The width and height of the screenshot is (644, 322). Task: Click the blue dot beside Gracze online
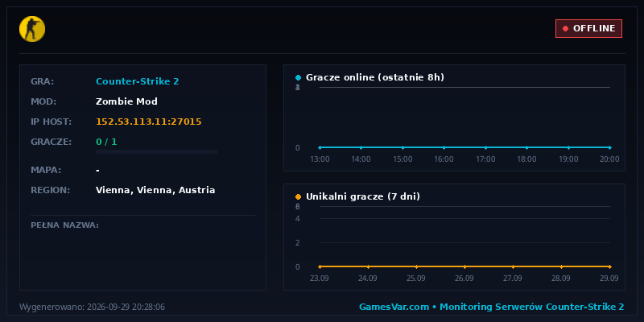pos(298,77)
